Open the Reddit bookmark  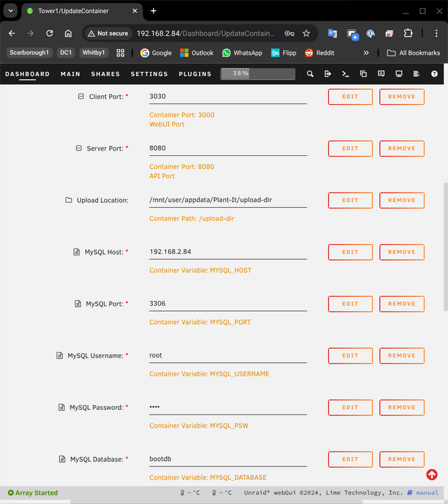pos(320,53)
